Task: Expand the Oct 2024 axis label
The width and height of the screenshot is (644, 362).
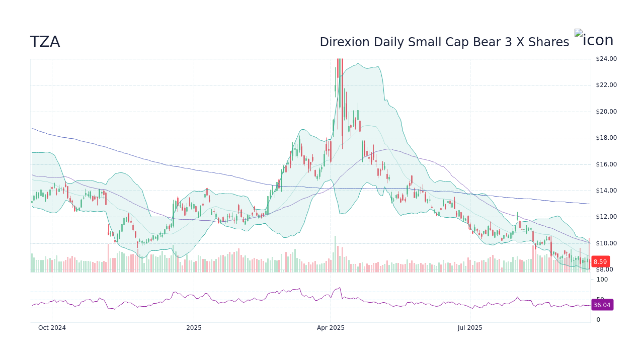Action: 52,327
